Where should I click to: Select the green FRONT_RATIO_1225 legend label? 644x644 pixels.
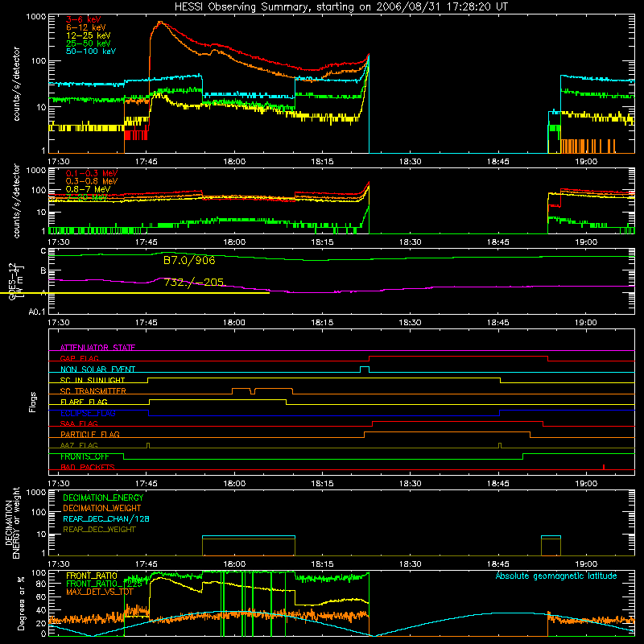click(x=104, y=584)
